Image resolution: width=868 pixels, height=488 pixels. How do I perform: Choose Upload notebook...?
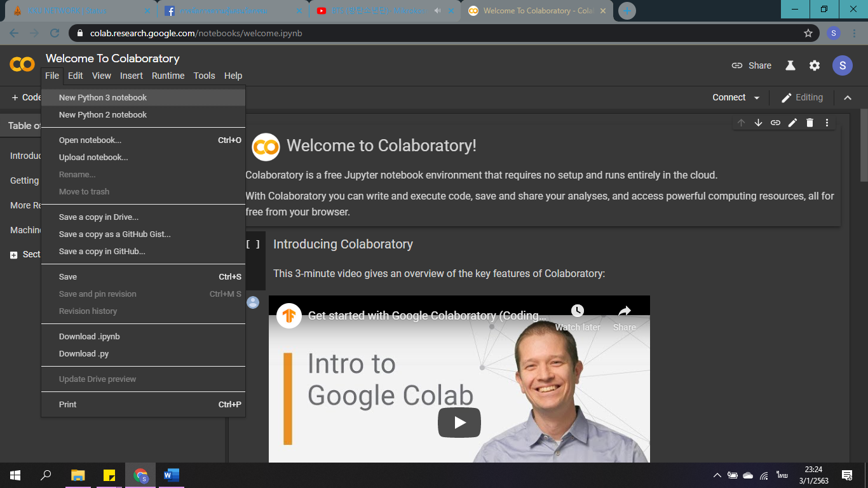pos(143,157)
